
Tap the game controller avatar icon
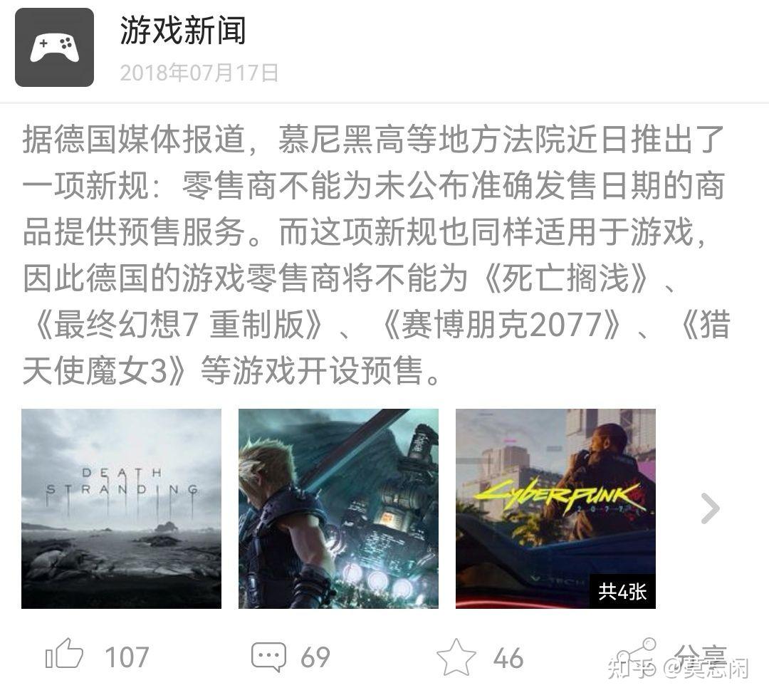coord(54,48)
